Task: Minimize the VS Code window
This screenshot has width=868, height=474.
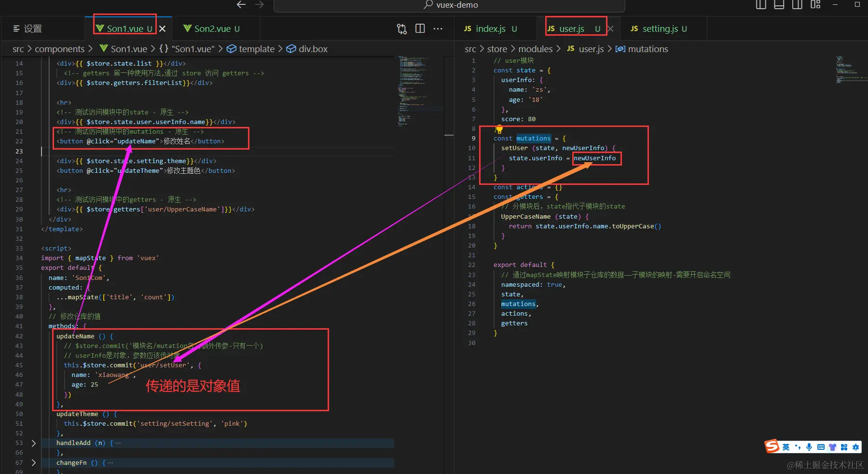Action: (835, 4)
